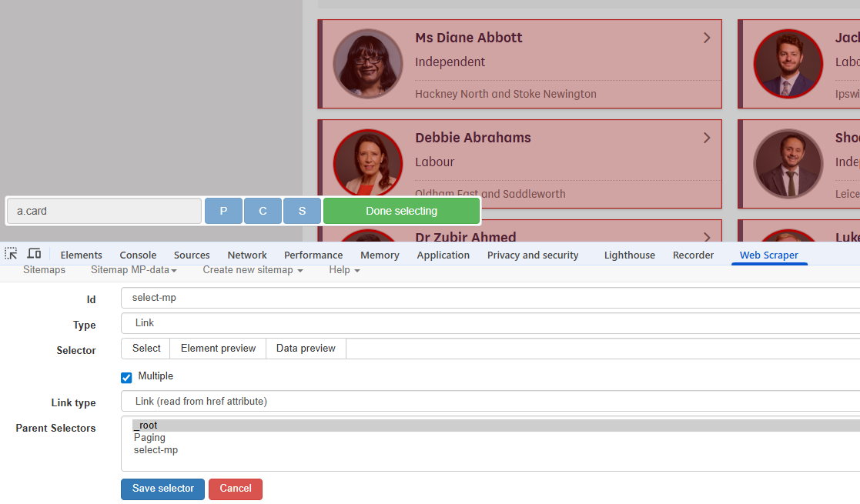The height and width of the screenshot is (504, 860).
Task: Open the Help menu
Action: 343,269
